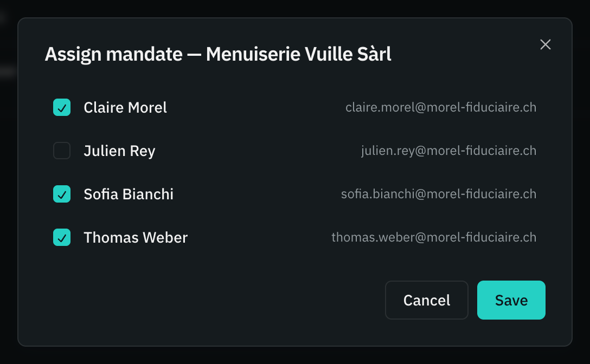
Task: Click sofia.bianchi@morel-fiduciaire.ch email address
Action: coord(438,194)
